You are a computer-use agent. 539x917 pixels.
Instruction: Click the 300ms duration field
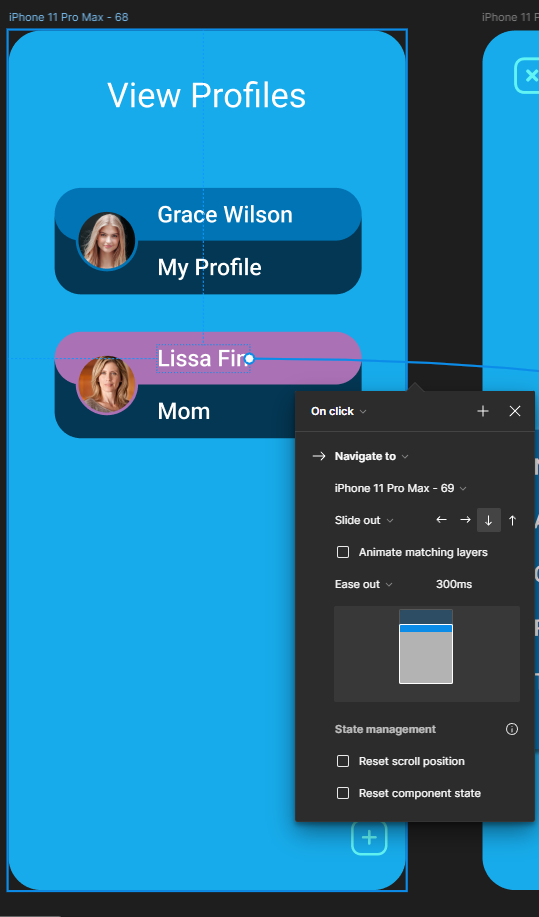click(x=454, y=584)
